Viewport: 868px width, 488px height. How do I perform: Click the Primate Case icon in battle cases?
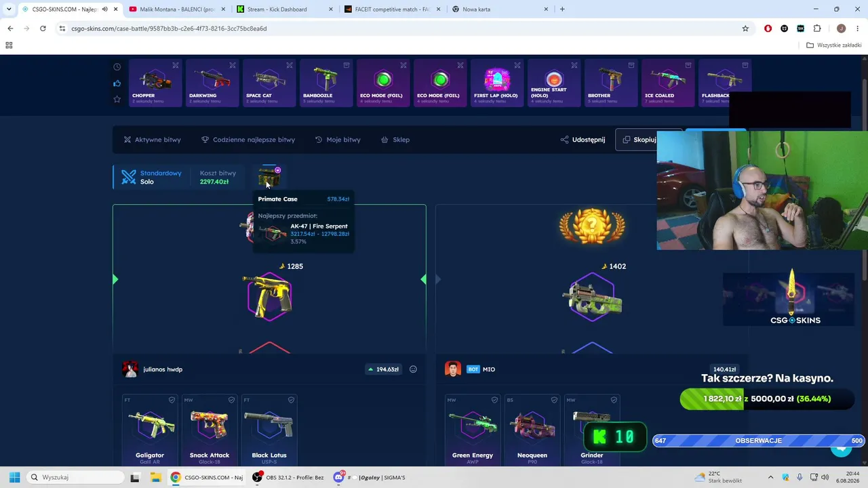[x=269, y=176]
